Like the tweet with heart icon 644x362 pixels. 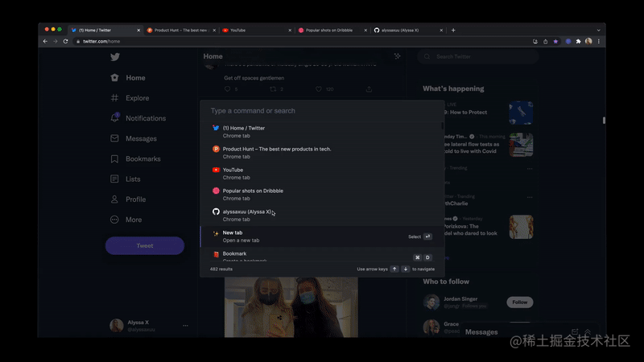tap(318, 89)
